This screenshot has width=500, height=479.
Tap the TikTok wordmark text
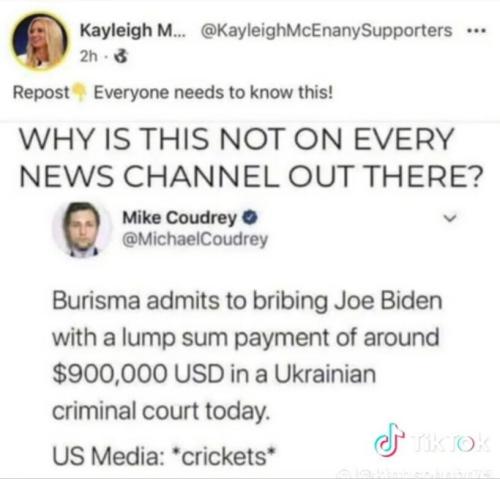(x=450, y=443)
